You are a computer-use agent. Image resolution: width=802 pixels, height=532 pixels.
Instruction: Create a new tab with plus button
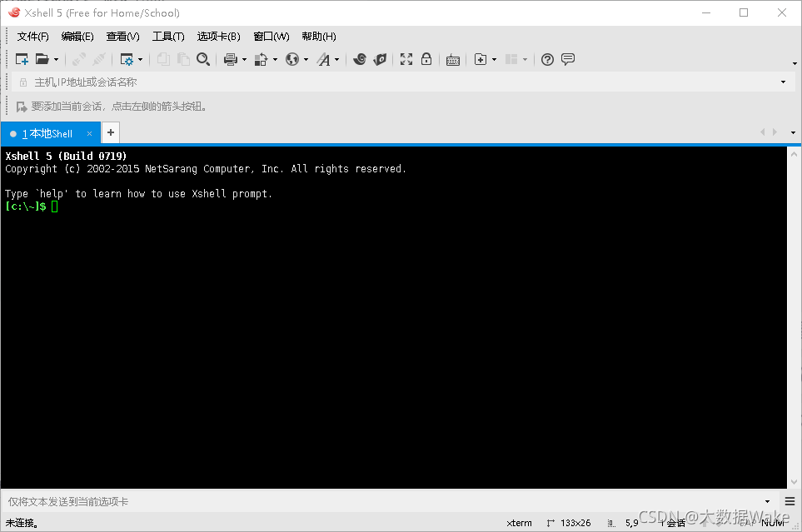click(x=110, y=132)
